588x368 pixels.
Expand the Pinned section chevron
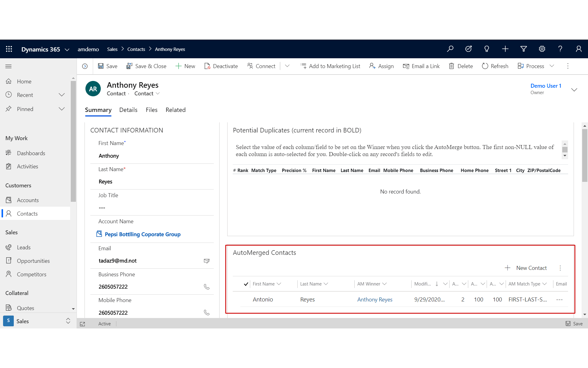point(62,109)
